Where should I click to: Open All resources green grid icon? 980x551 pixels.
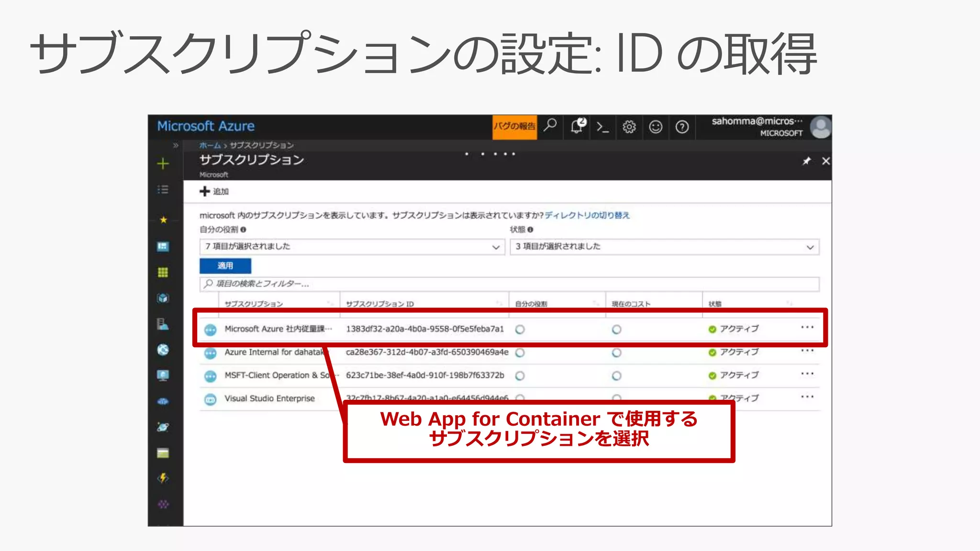[163, 272]
